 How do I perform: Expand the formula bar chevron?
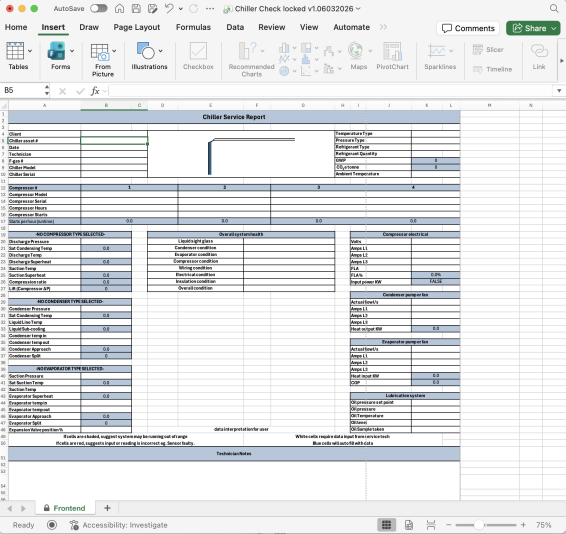559,91
